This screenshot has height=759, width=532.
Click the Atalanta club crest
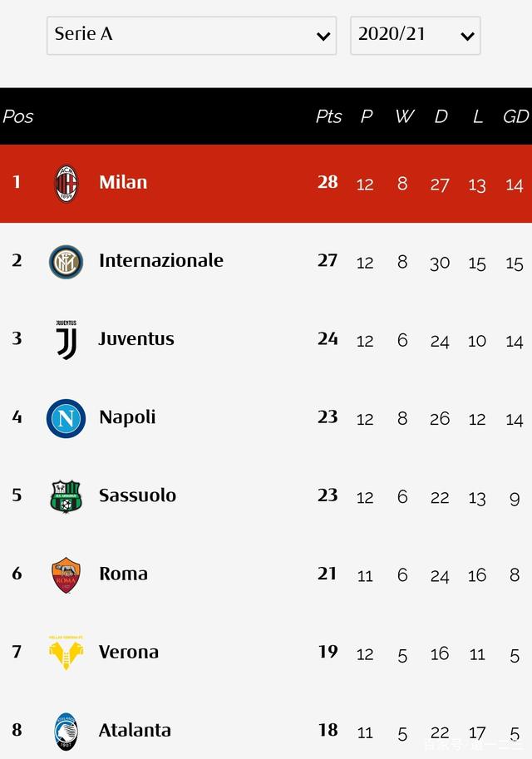tap(66, 731)
